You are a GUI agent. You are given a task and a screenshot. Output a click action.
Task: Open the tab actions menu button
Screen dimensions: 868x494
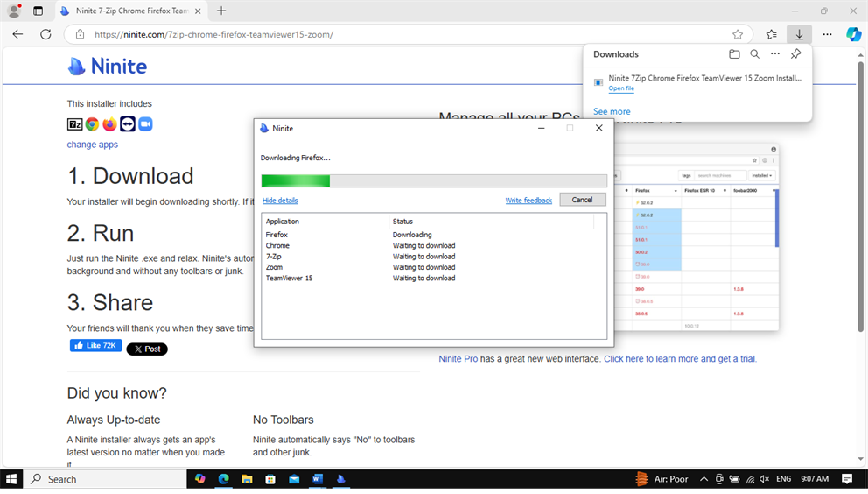pos(38,11)
